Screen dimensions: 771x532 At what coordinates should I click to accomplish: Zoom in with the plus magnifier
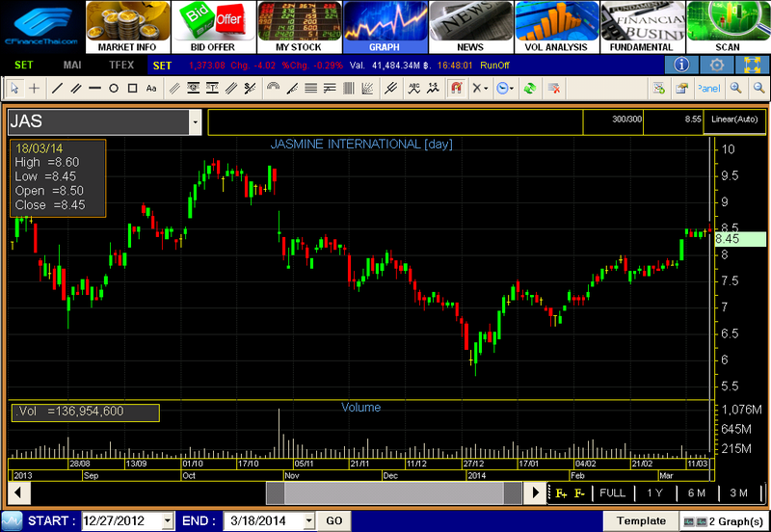click(x=735, y=89)
